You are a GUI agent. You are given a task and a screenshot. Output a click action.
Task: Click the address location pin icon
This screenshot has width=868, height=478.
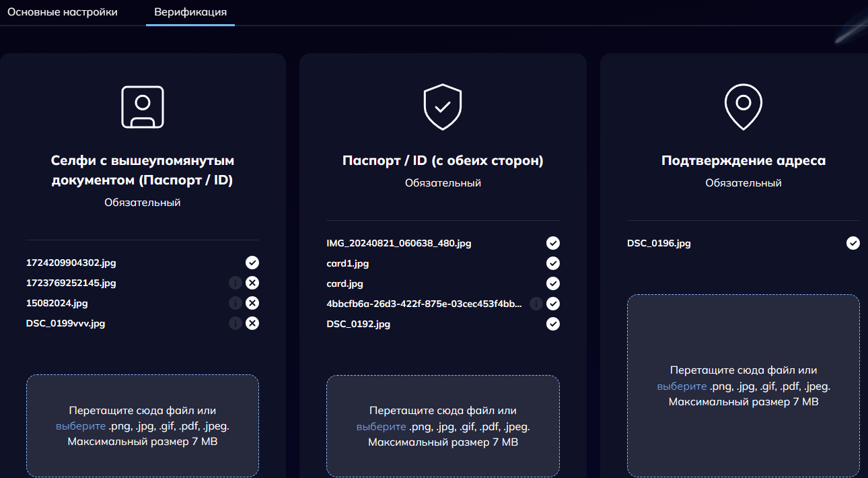[743, 106]
